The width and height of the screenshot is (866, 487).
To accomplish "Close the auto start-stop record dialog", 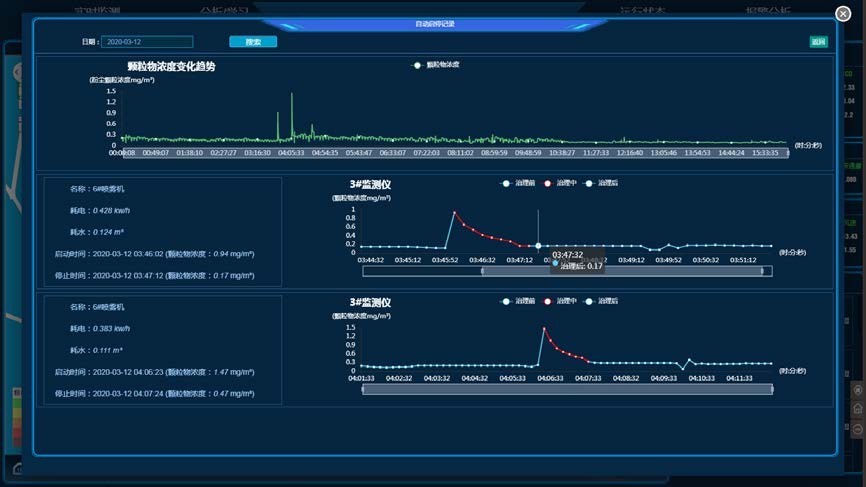I will [843, 13].
